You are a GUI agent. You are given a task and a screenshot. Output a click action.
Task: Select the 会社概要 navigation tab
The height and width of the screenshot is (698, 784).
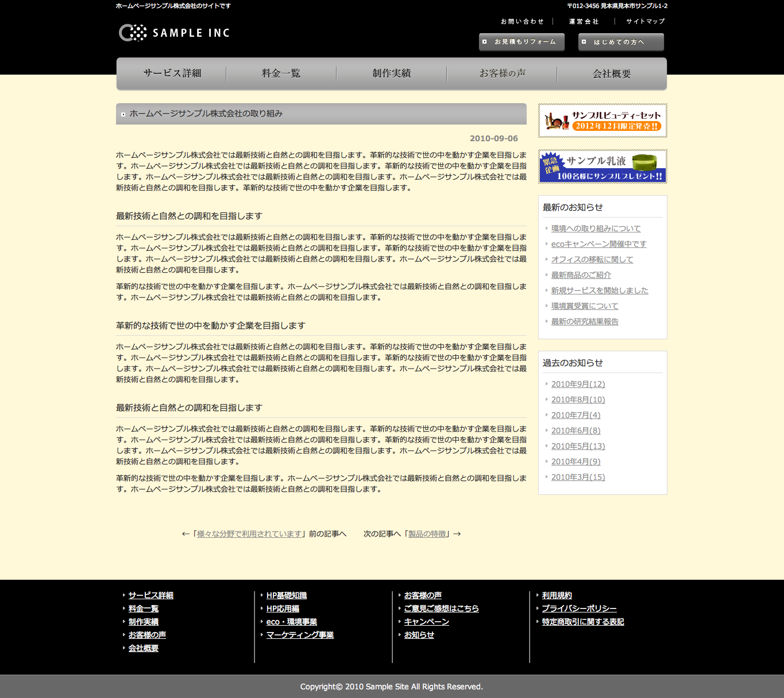coord(612,73)
